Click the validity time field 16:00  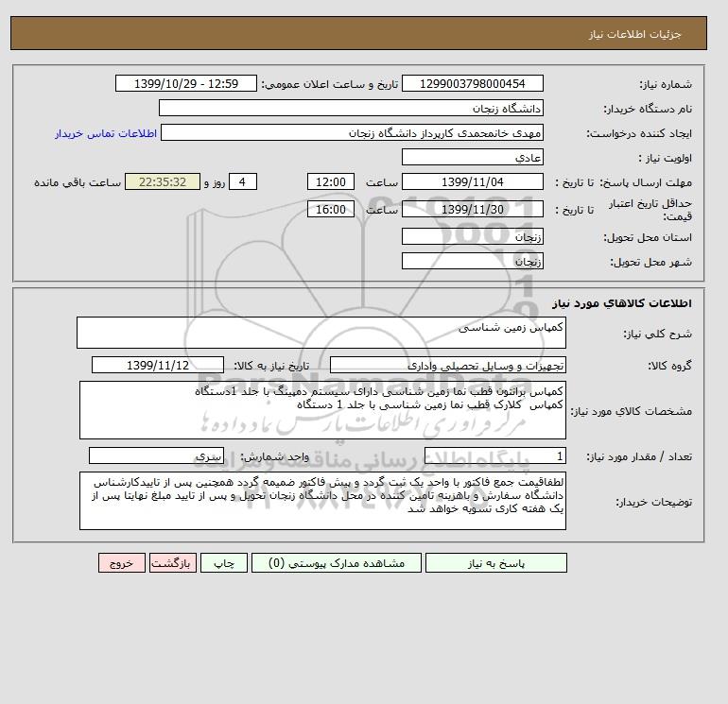(x=331, y=209)
